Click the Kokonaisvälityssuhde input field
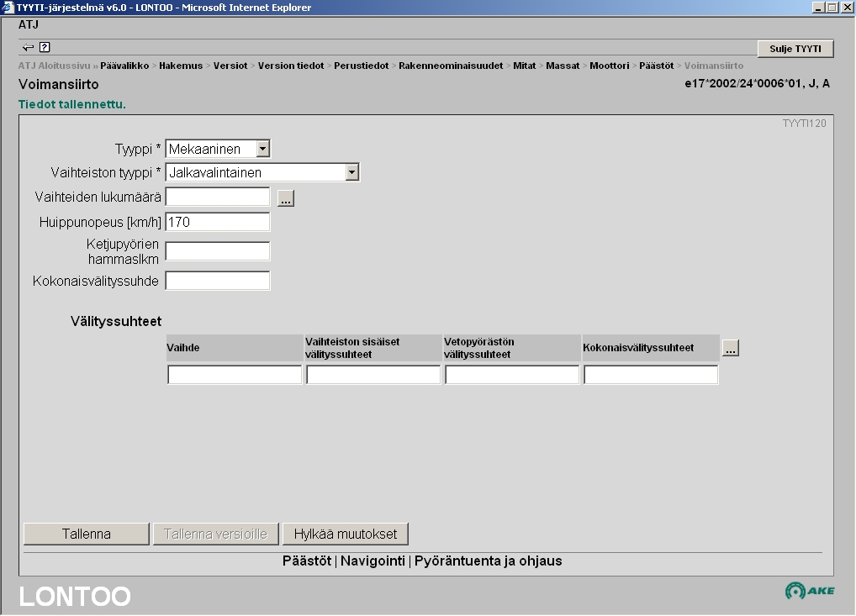Screen dimensions: 856x616 coord(217,281)
